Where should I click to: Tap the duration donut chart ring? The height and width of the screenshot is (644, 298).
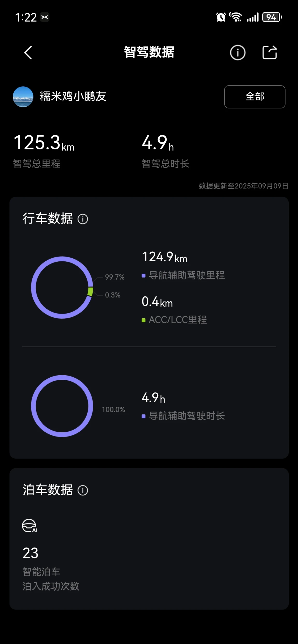pyautogui.click(x=62, y=406)
